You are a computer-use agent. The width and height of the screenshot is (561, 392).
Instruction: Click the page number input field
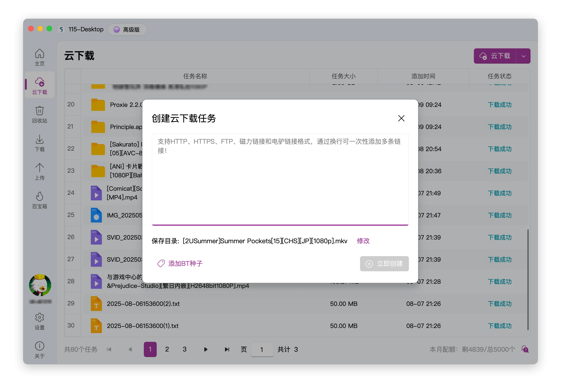(262, 349)
